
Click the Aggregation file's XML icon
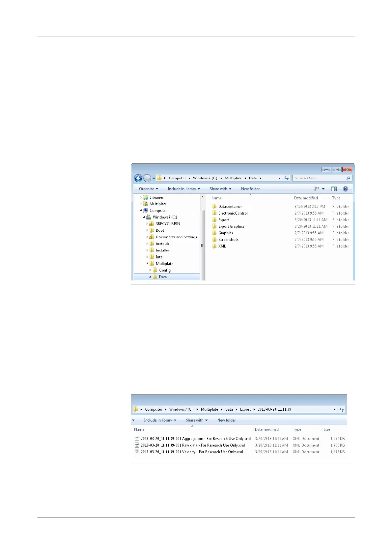coord(137,439)
